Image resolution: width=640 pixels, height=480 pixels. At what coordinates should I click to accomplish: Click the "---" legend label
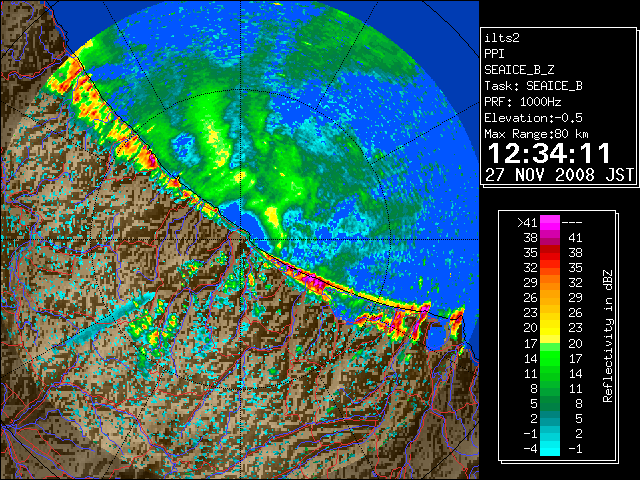click(572, 222)
